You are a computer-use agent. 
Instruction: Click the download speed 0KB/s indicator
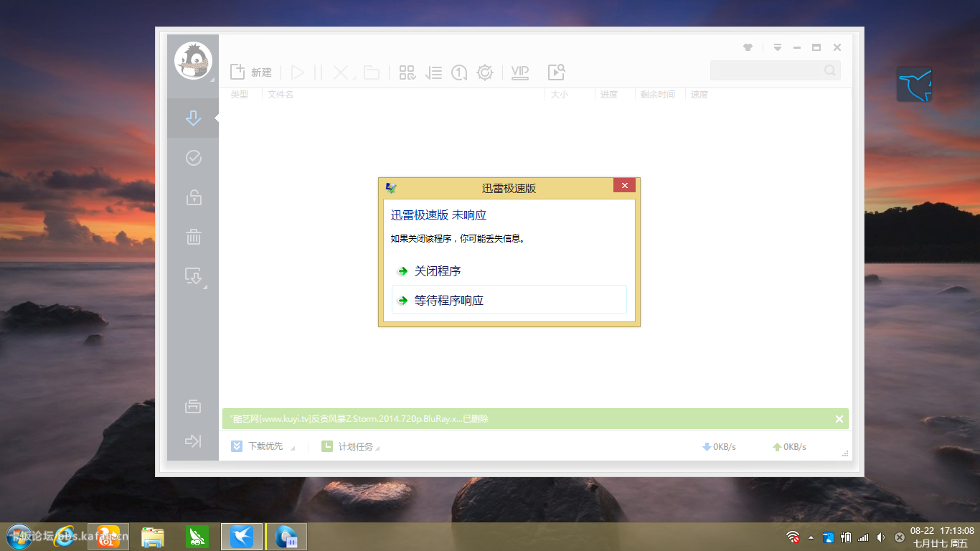pos(720,446)
